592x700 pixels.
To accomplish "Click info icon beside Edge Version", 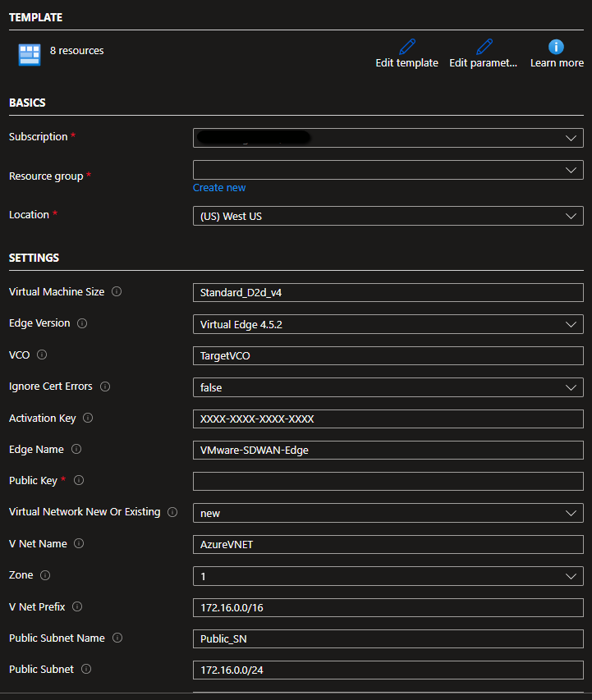I will (x=82, y=323).
